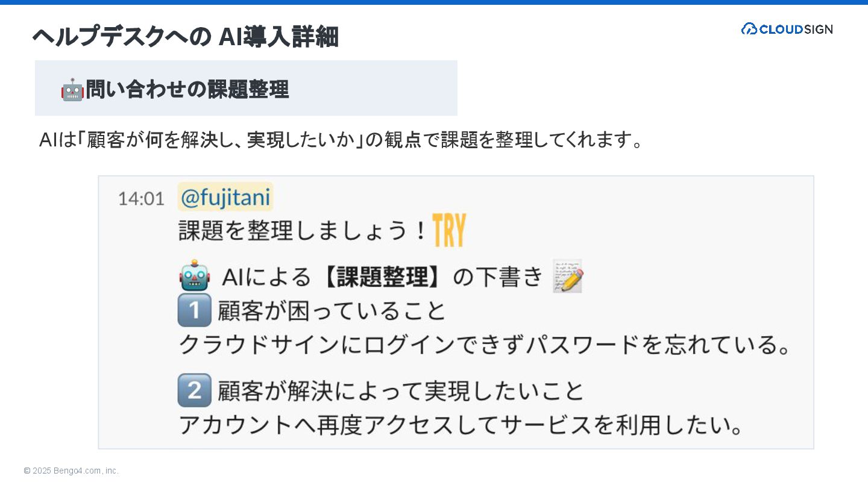The width and height of the screenshot is (868, 488).
Task: Click the memo pencil emoji after 下書き
Action: [x=568, y=277]
